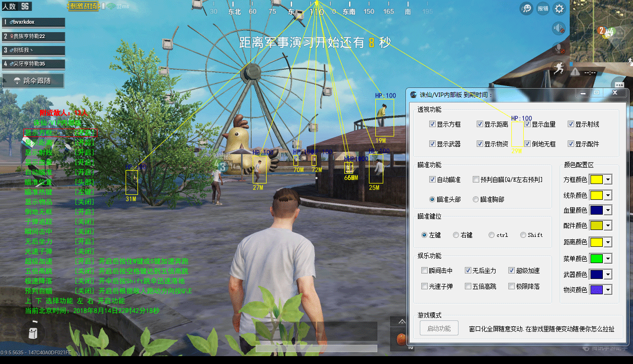Click the warning triangle icon
This screenshot has width=633, height=364.
click(575, 72)
